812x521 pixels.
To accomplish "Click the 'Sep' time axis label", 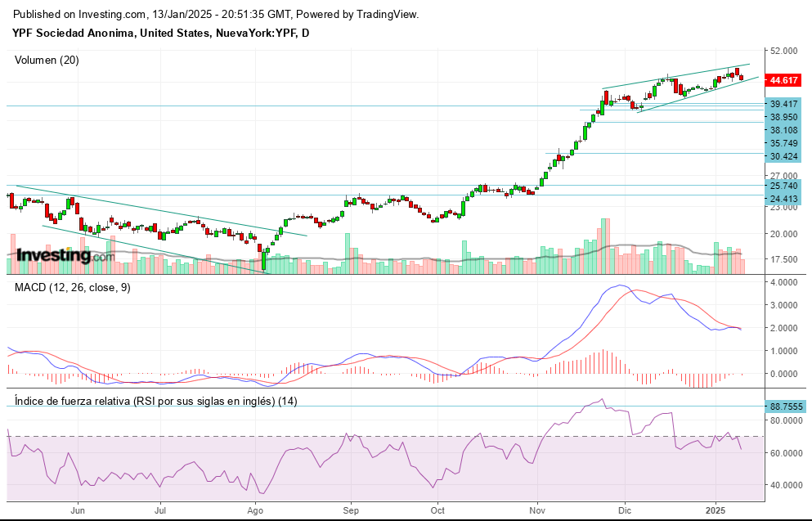I will coord(351,510).
